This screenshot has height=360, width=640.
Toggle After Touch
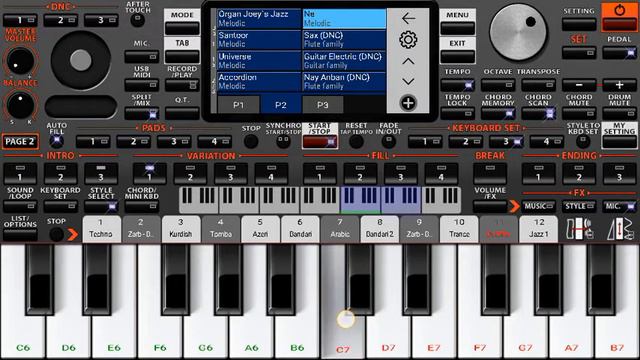tap(138, 20)
